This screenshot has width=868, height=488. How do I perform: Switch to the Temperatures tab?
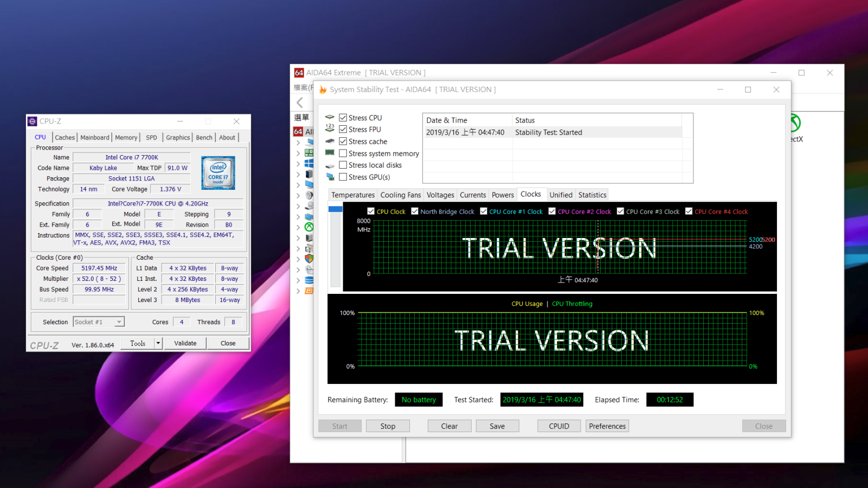pyautogui.click(x=352, y=195)
